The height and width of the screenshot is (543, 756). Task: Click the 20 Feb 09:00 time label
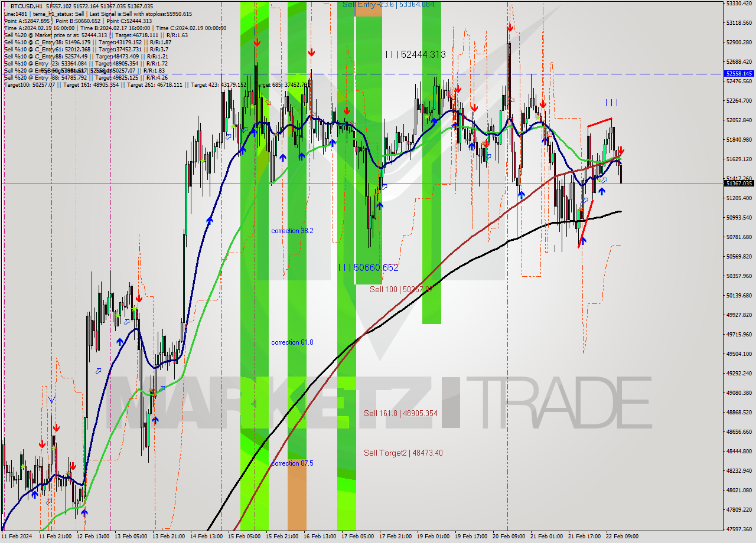click(x=509, y=537)
